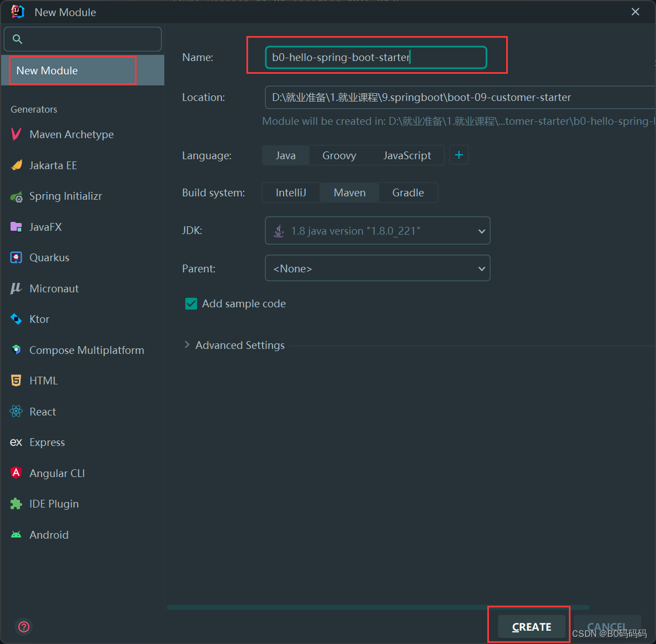The image size is (656, 644).
Task: Select the Spring Initializr generator entry
Action: point(83,196)
